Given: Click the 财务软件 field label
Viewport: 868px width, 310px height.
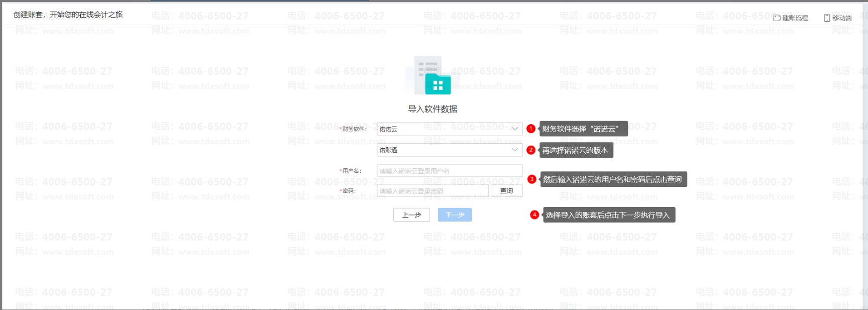Looking at the screenshot, I should [x=354, y=129].
